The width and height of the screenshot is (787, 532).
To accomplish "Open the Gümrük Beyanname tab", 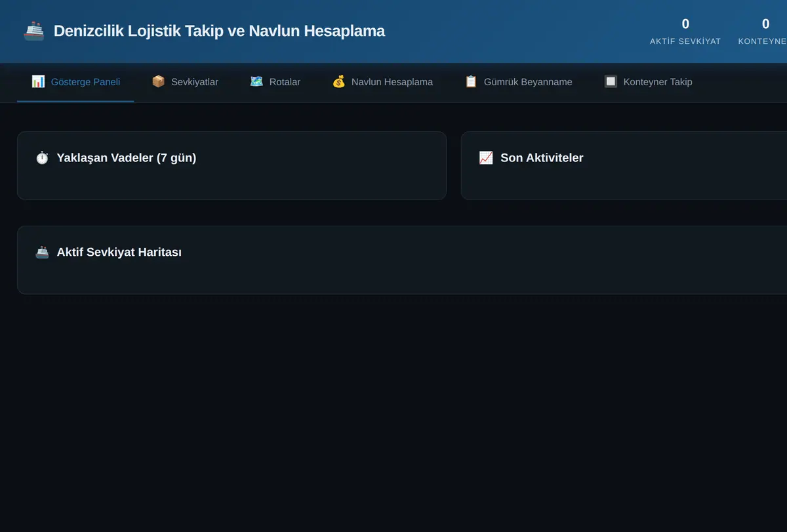I will click(x=518, y=82).
